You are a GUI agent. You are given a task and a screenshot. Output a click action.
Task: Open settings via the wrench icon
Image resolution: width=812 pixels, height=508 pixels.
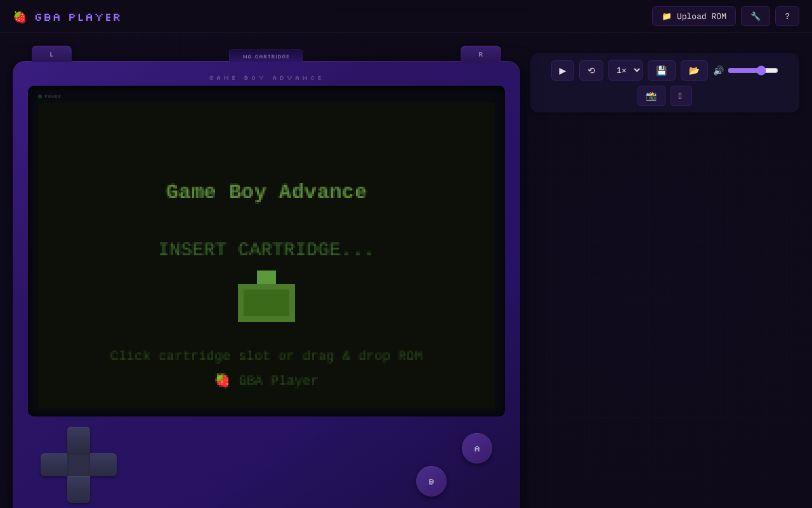[x=755, y=16]
